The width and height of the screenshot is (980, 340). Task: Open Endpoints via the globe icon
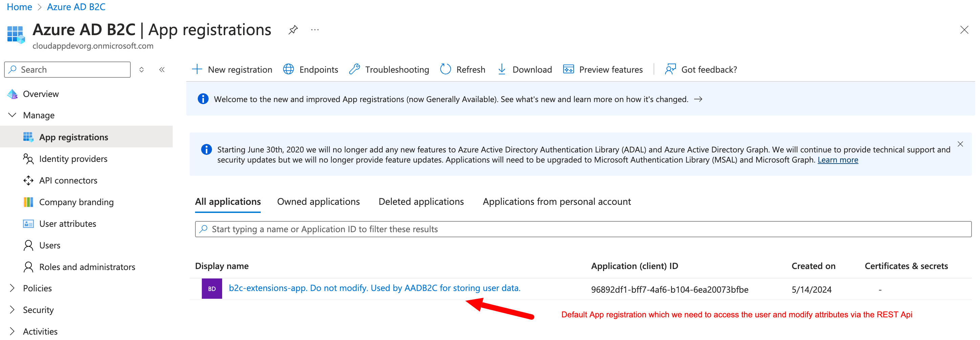tap(289, 69)
